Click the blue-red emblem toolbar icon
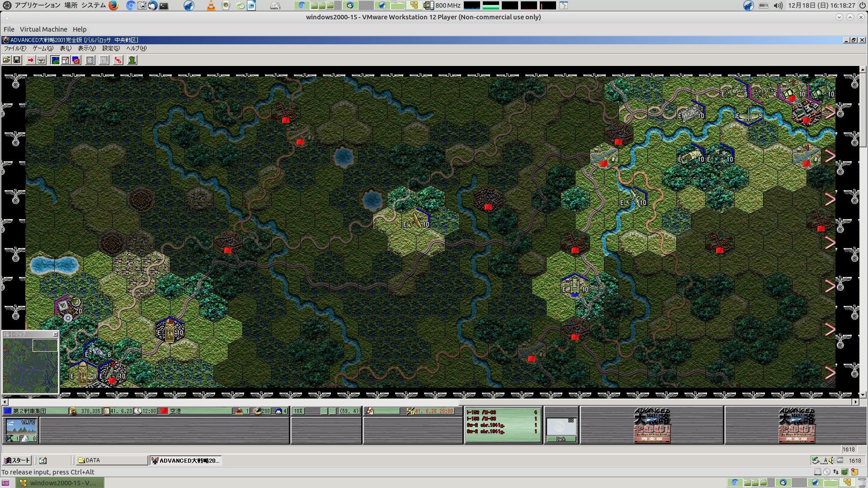Image resolution: width=868 pixels, height=488 pixels. pyautogui.click(x=76, y=60)
